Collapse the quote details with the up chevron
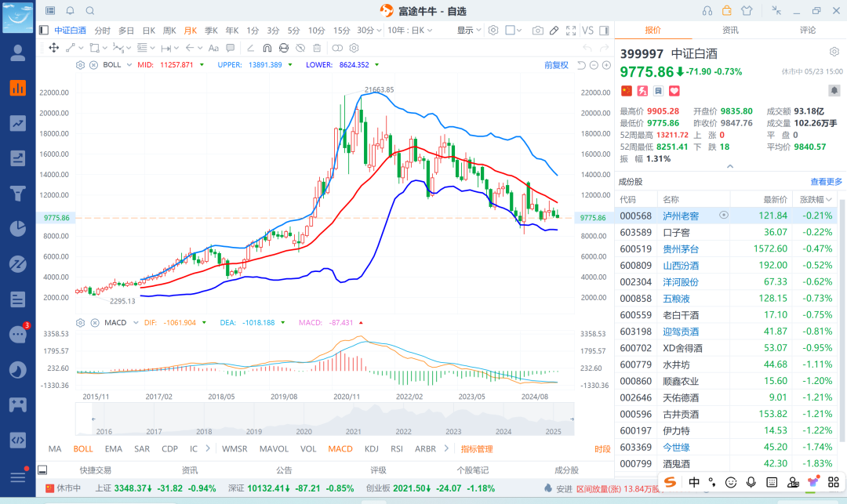This screenshot has height=504, width=847. click(x=730, y=166)
